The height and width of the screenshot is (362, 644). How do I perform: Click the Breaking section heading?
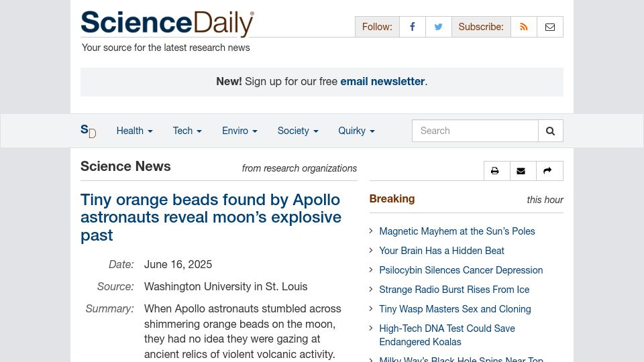392,198
